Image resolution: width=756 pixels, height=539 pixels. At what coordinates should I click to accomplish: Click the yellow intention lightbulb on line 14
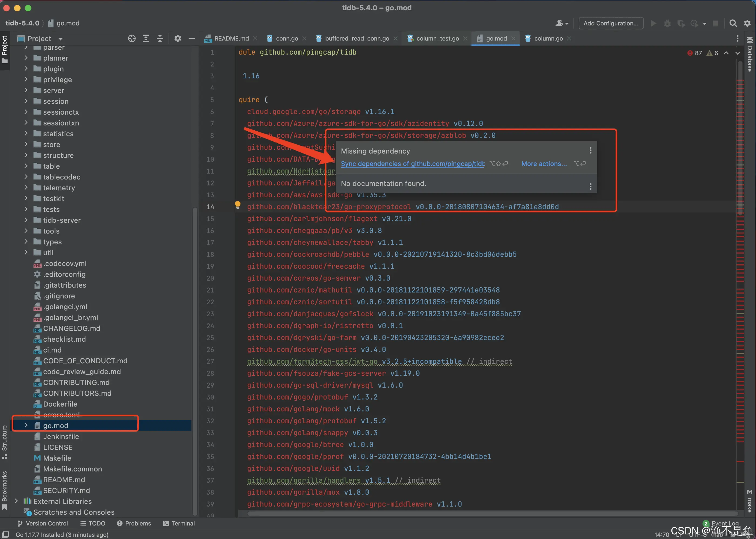[x=237, y=204]
